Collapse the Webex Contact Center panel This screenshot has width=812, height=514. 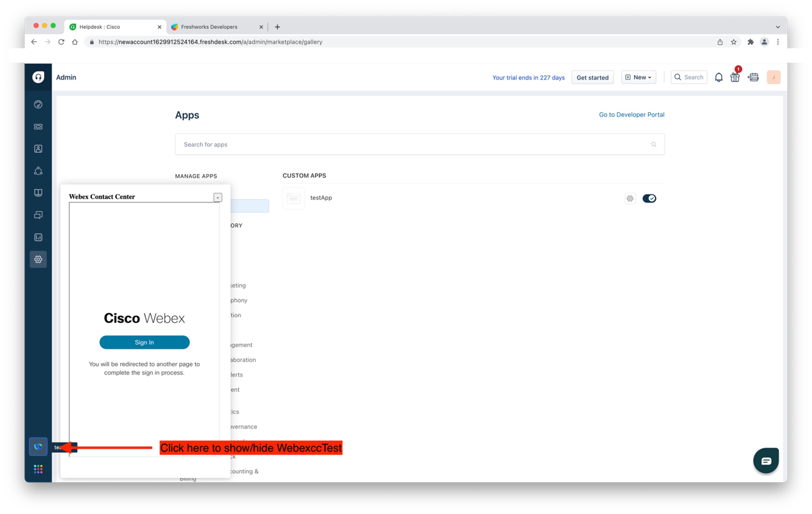pyautogui.click(x=218, y=198)
